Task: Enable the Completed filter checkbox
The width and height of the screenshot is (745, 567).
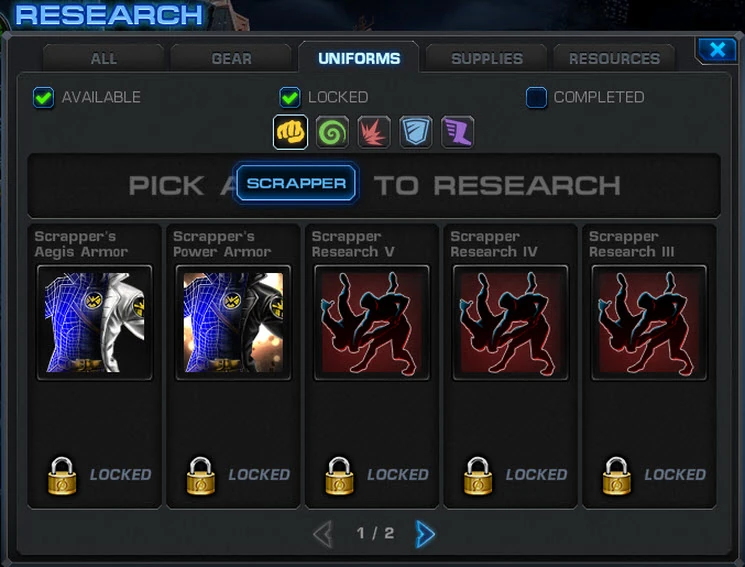Action: pyautogui.click(x=536, y=97)
